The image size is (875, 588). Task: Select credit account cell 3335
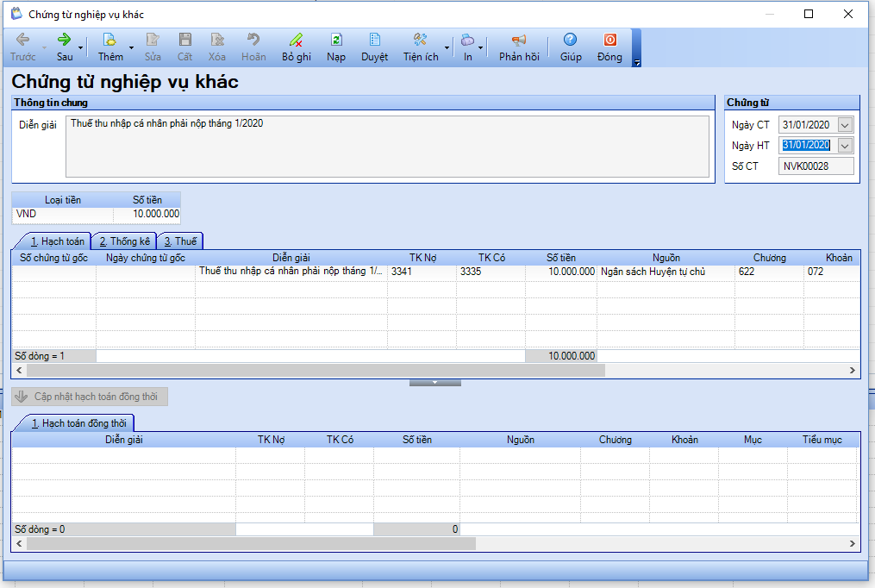[491, 272]
